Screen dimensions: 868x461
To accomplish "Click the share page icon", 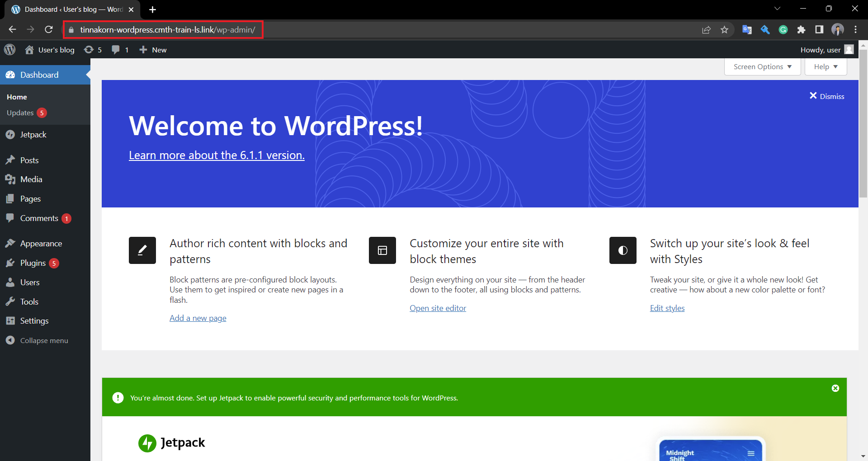I will coord(706,30).
